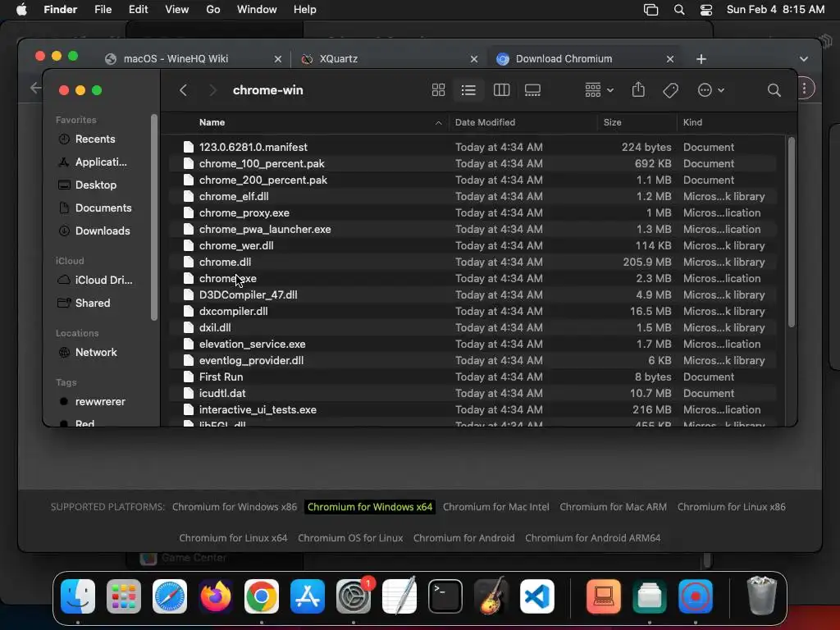Open iCloud Drive in sidebar

click(x=103, y=281)
